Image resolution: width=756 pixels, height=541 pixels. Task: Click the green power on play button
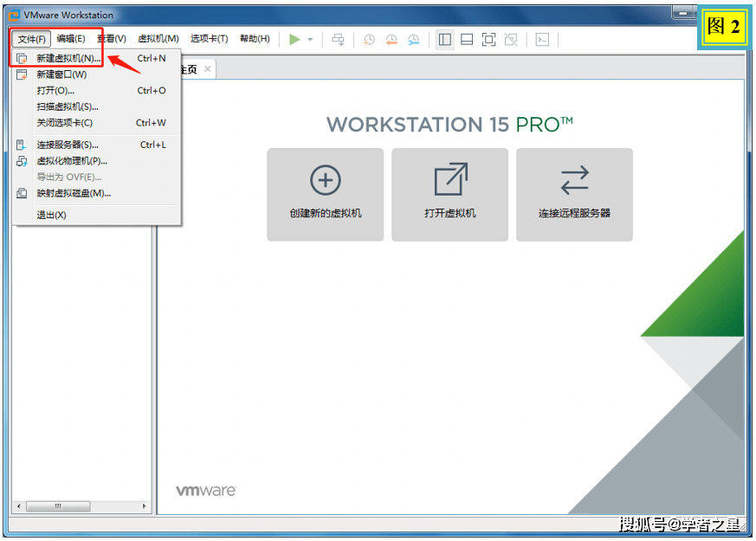tap(294, 39)
